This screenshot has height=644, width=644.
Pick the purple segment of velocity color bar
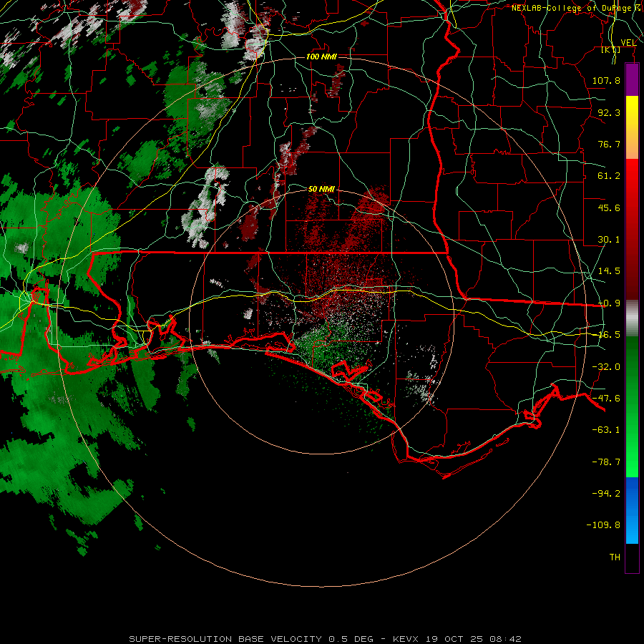click(632, 79)
